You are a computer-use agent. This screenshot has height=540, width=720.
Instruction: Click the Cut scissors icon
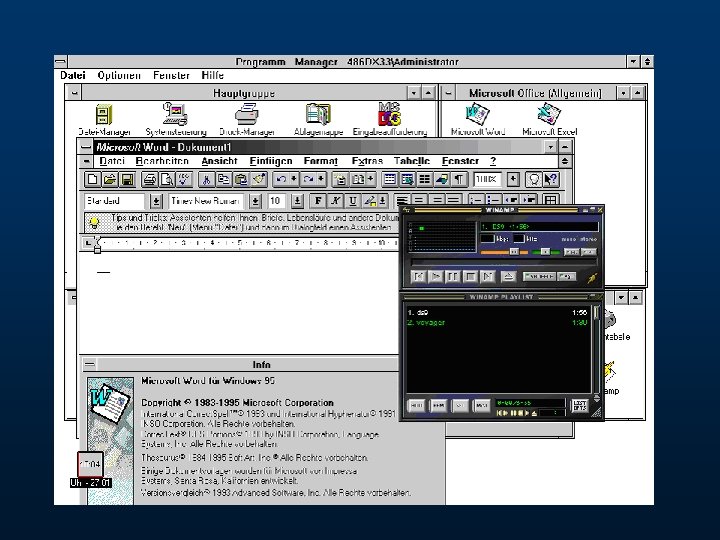(x=207, y=179)
